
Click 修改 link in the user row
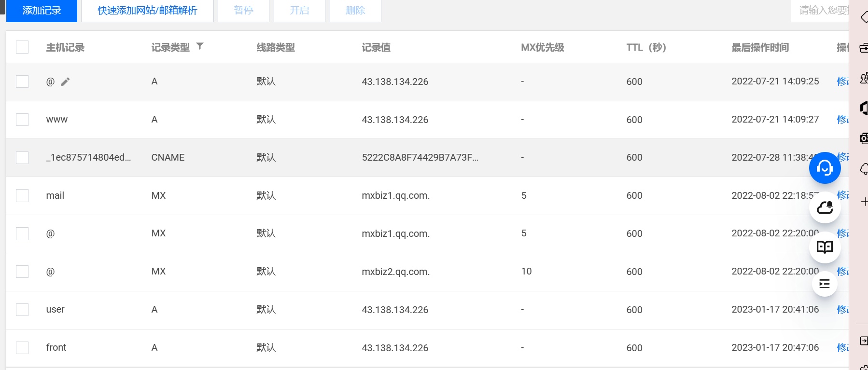[842, 310]
